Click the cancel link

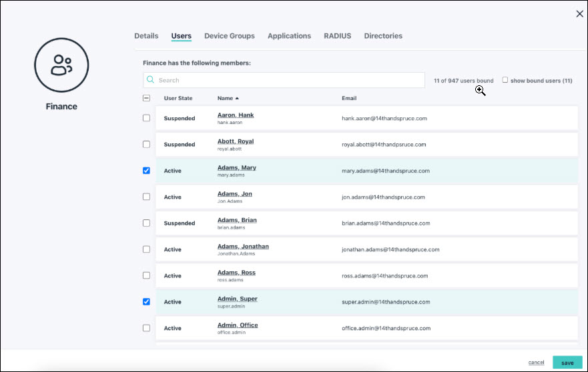[536, 363]
